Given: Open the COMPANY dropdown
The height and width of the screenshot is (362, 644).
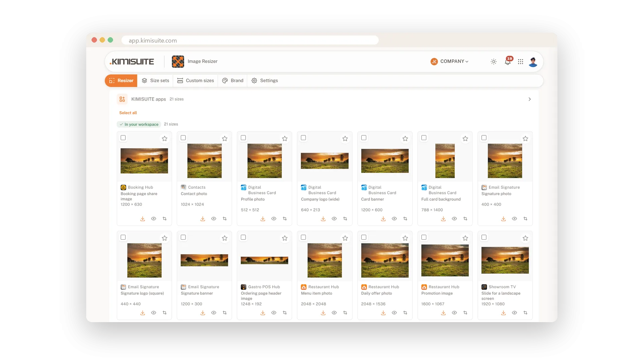Looking at the screenshot, I should [449, 61].
